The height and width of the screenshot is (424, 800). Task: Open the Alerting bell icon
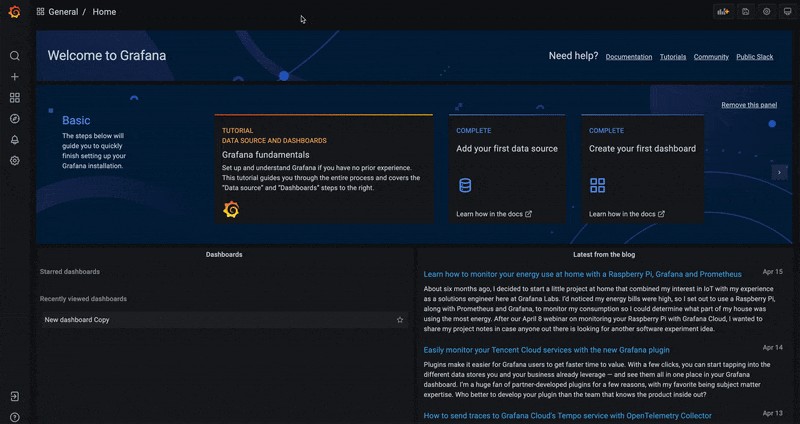tap(14, 140)
